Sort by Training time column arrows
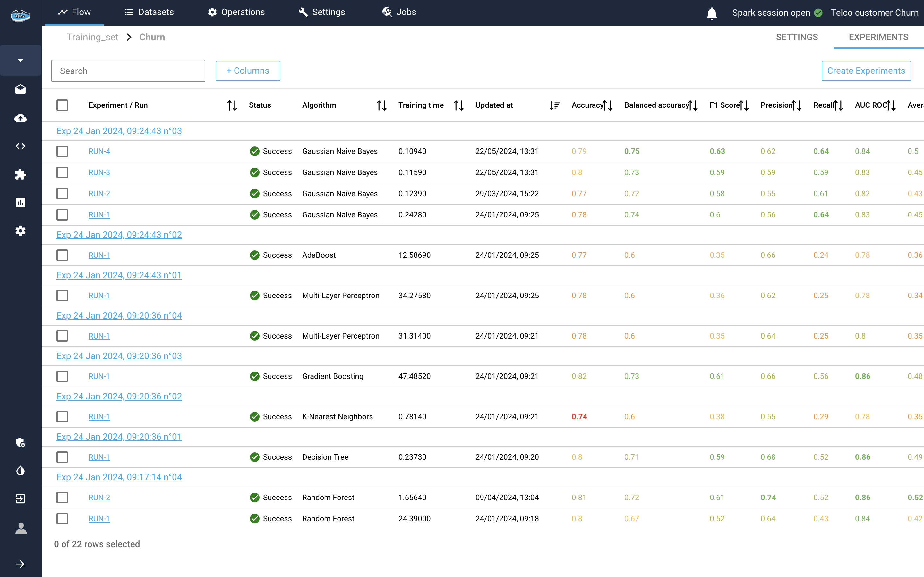The image size is (924, 577). 458,105
